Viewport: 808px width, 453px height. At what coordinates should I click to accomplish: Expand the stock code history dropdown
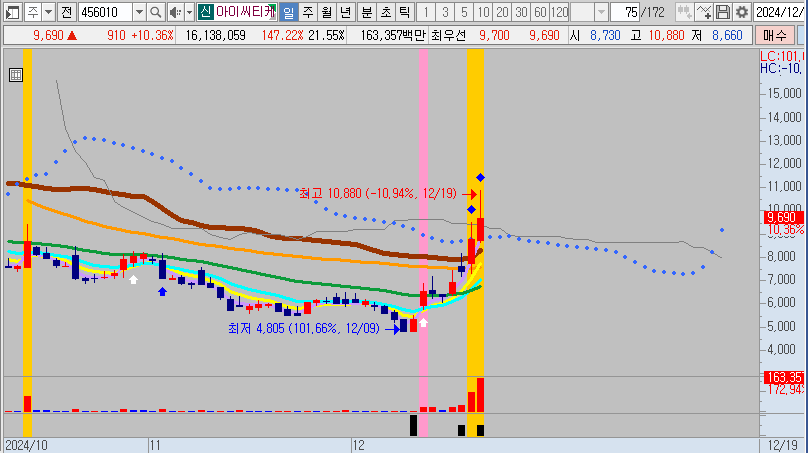139,12
